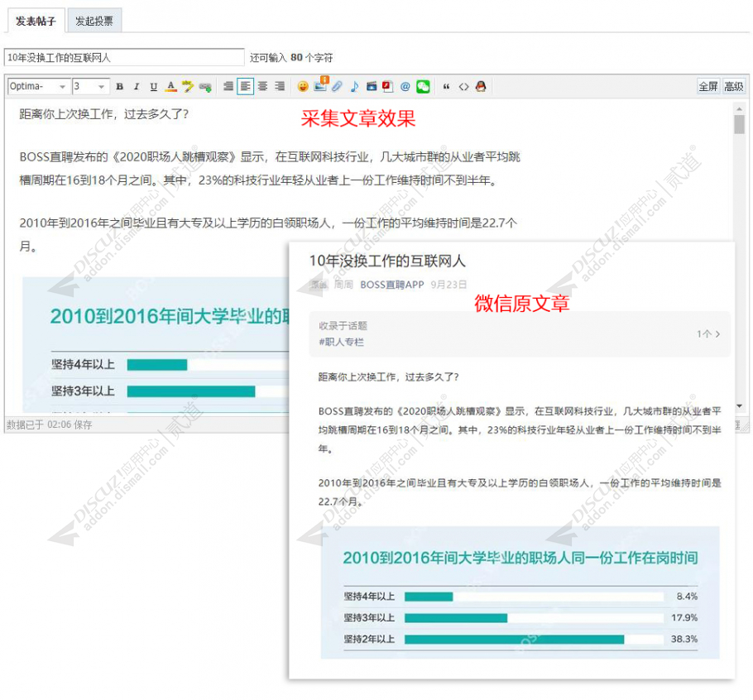
Task: Insert audio using the music note icon
Action: (x=355, y=86)
